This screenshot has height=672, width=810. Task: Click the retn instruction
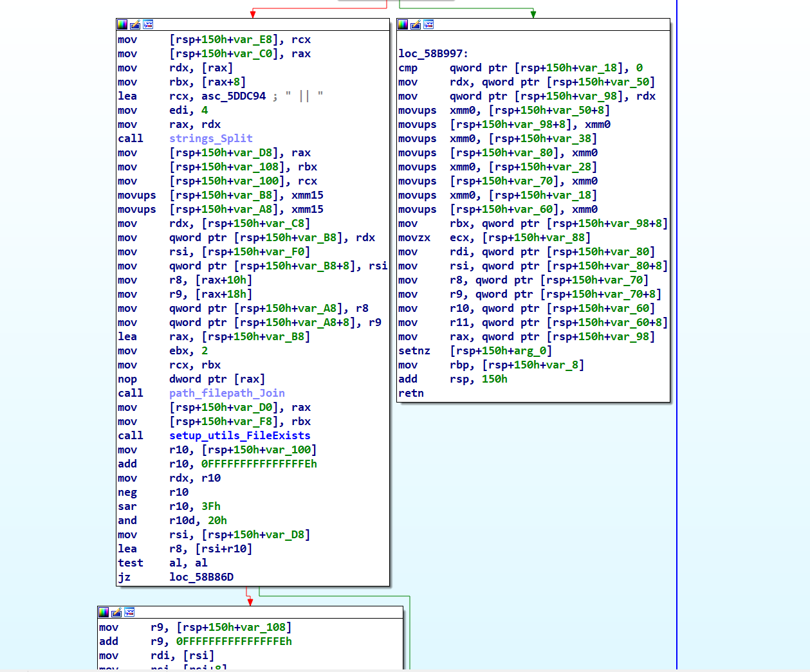pos(410,393)
